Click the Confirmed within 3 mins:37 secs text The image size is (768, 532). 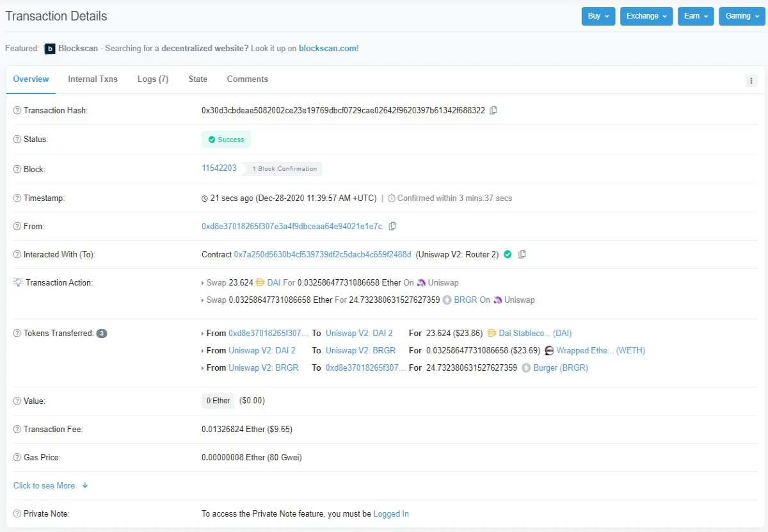tap(454, 198)
